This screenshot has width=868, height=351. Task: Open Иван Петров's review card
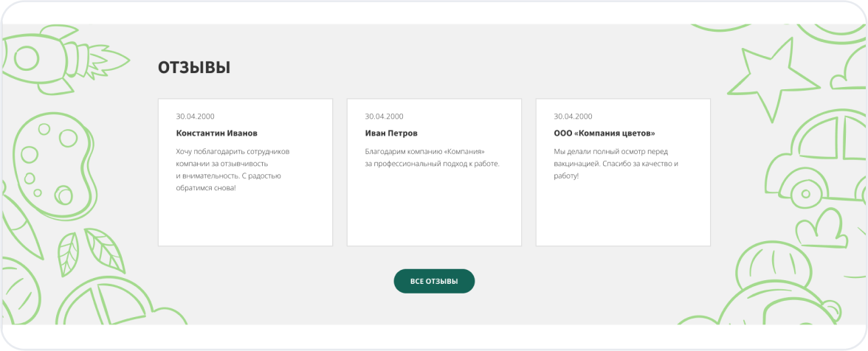point(434,214)
